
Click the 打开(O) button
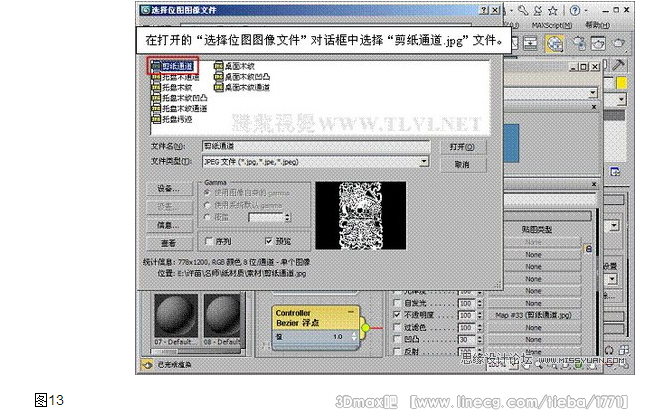pyautogui.click(x=463, y=147)
